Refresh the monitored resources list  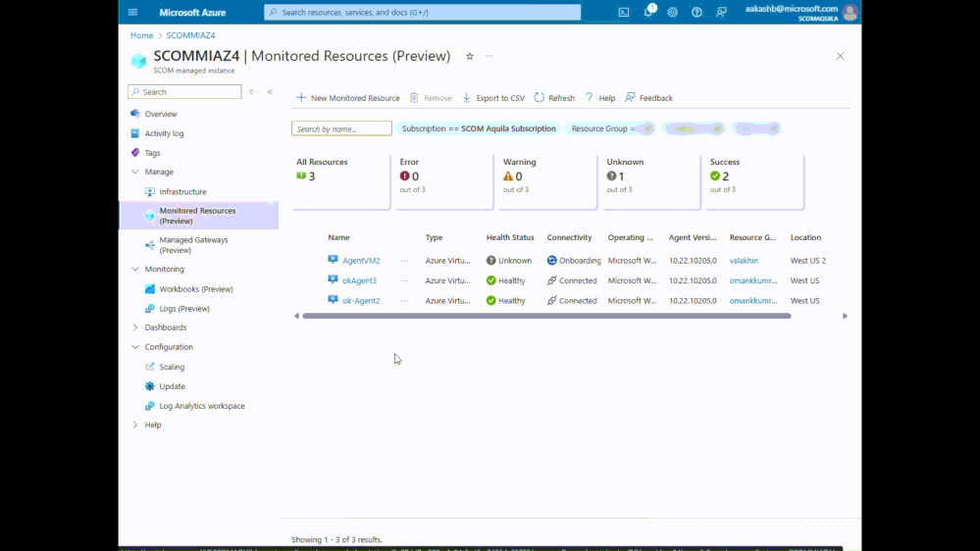pos(554,98)
